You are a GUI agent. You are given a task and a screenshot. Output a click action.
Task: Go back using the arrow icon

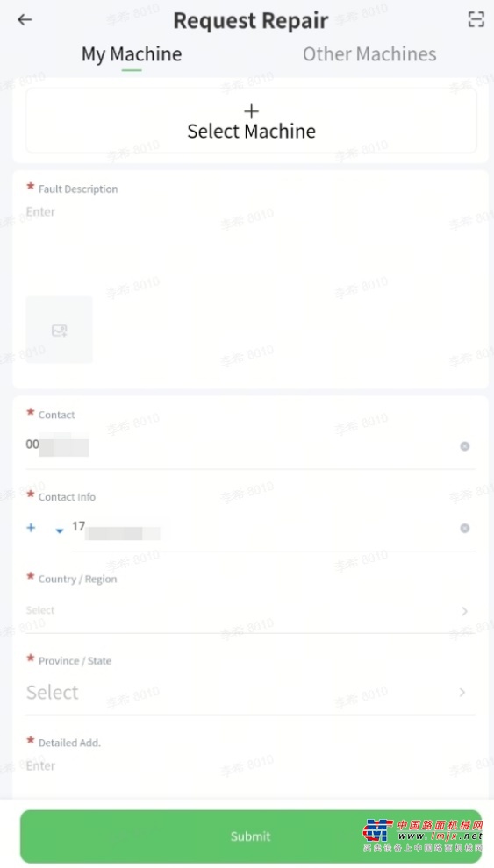click(25, 20)
